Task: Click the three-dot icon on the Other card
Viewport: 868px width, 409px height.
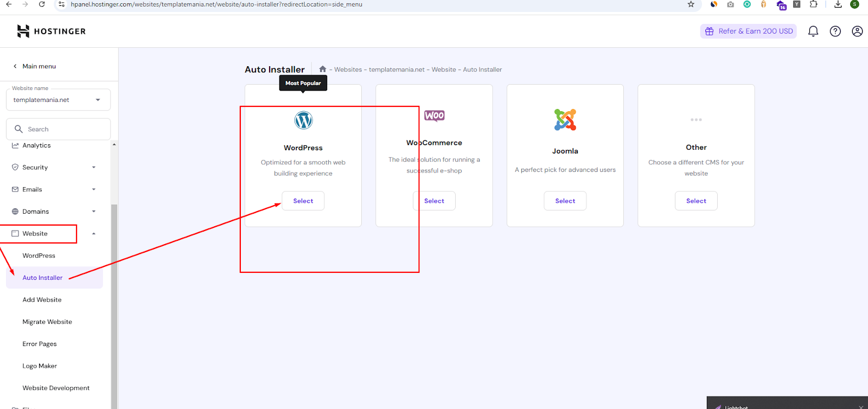Action: (696, 119)
